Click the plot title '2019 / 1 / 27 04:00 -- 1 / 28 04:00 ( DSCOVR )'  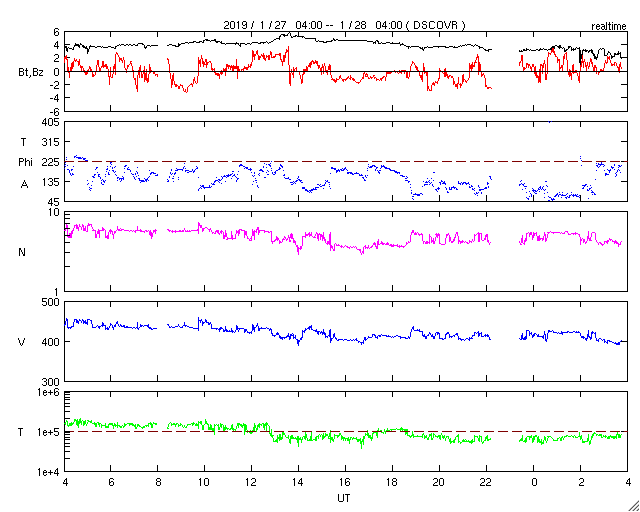point(344,25)
